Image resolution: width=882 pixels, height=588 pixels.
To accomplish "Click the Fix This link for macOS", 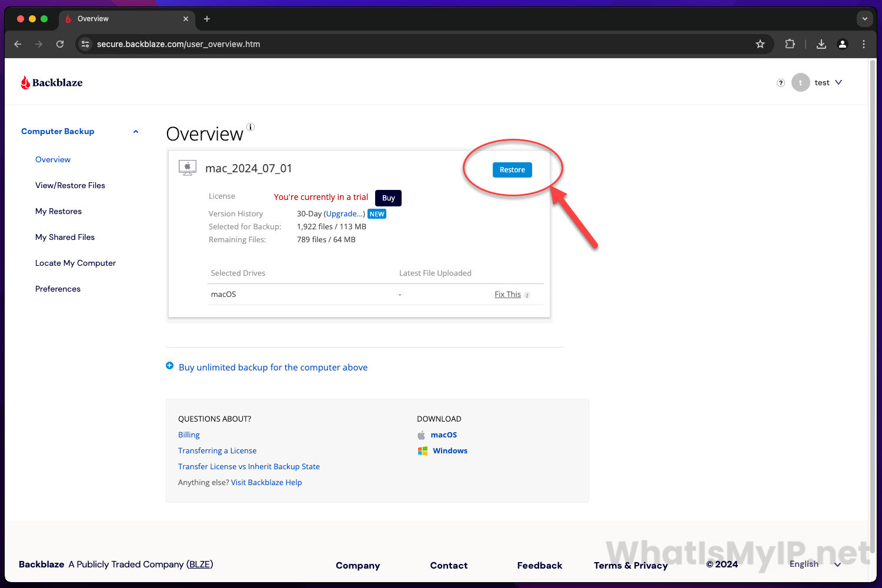I will coord(507,294).
